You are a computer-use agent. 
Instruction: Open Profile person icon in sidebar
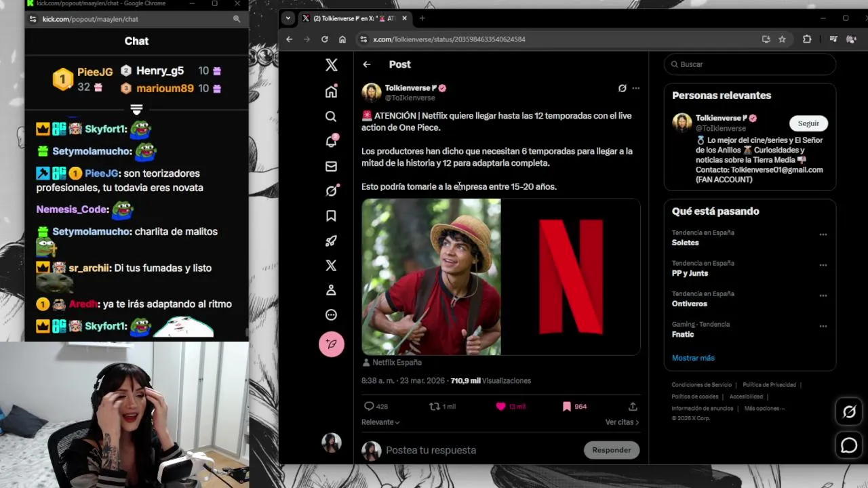tap(331, 290)
